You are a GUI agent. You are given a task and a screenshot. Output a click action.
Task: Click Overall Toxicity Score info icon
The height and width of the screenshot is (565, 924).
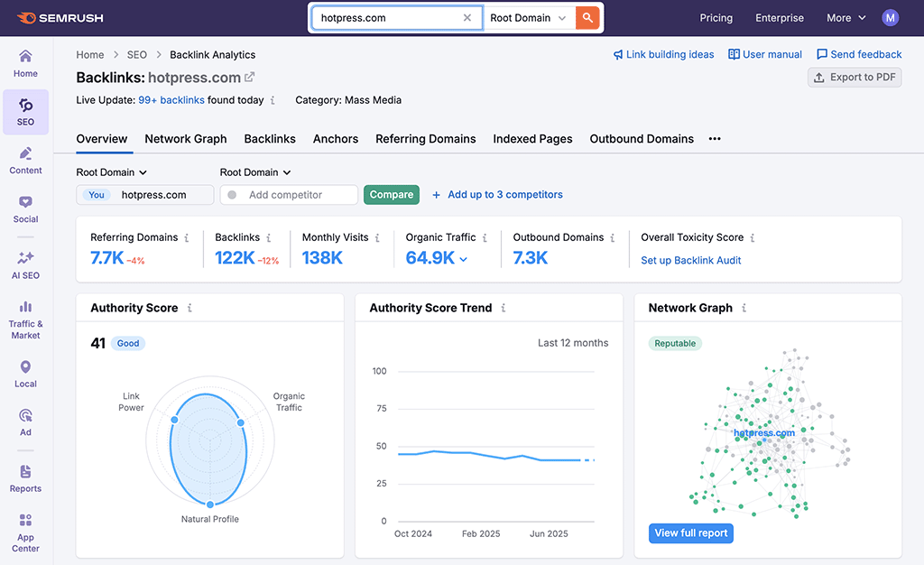752,237
